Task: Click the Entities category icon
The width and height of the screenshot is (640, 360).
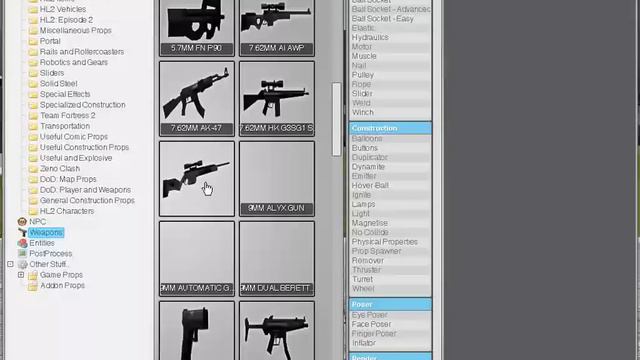Action: point(22,243)
